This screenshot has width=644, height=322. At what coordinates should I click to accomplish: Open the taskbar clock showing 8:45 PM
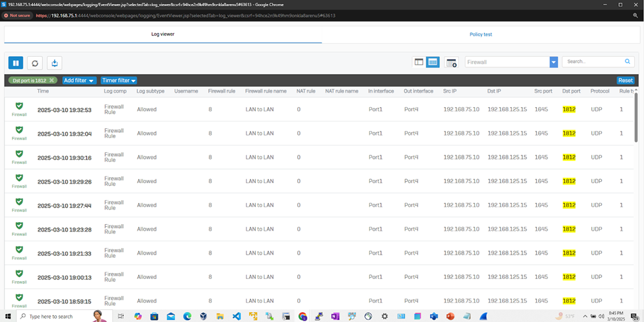pos(618,316)
